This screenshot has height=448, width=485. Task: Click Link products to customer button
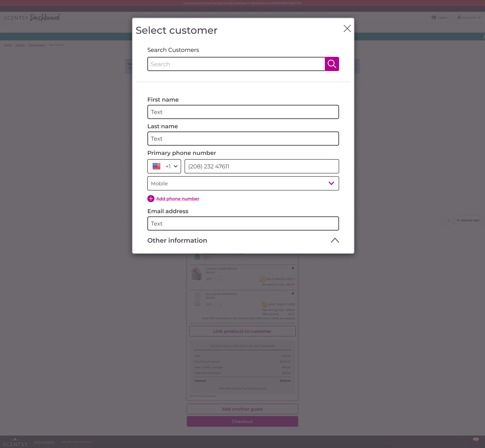(243, 331)
